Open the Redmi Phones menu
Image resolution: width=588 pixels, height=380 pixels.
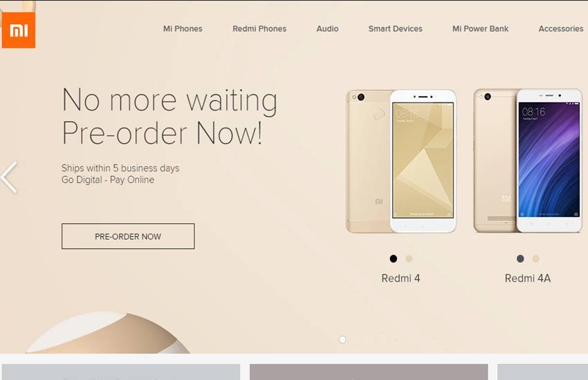[x=259, y=29]
